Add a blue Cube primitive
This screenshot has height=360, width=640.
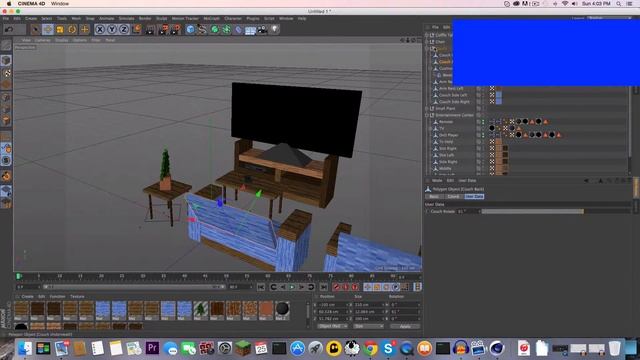point(190,29)
